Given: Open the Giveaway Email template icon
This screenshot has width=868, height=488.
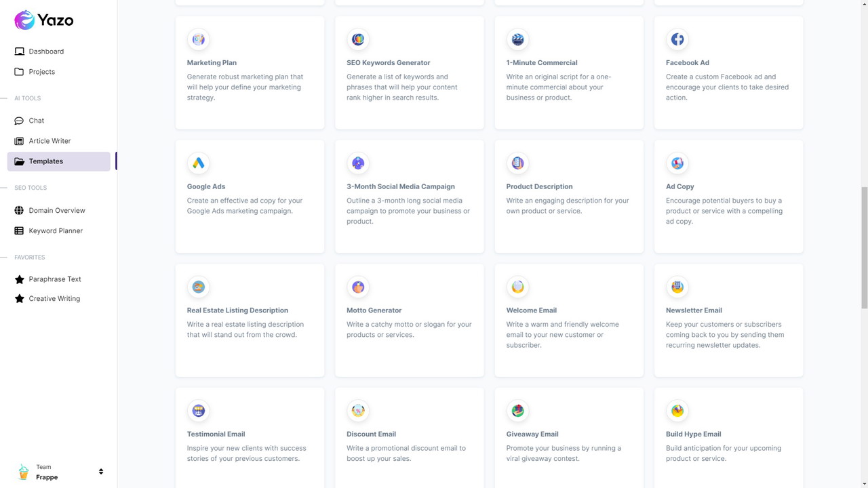Looking at the screenshot, I should coord(517,410).
